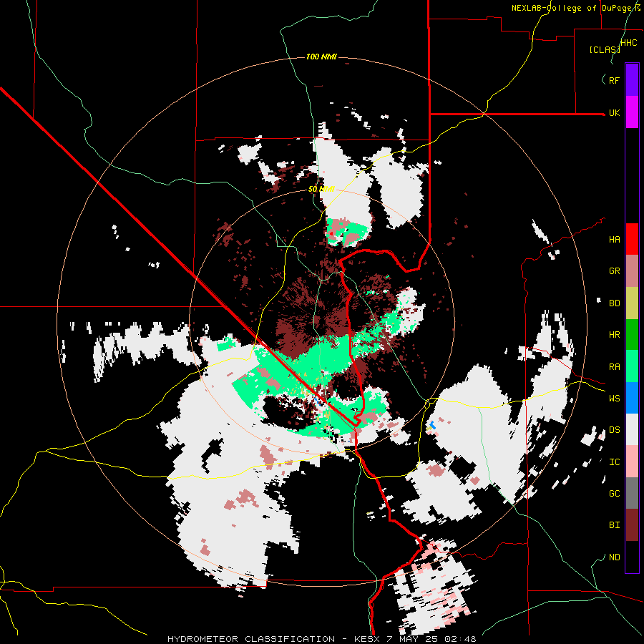The width and height of the screenshot is (644, 644).
Task: Click the '[CLAS]' legend header text
Action: click(605, 49)
